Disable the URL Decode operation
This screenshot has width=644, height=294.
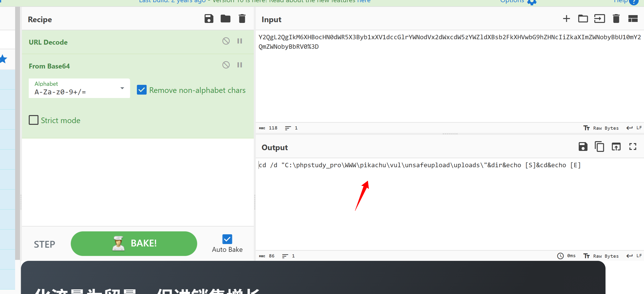[226, 41]
